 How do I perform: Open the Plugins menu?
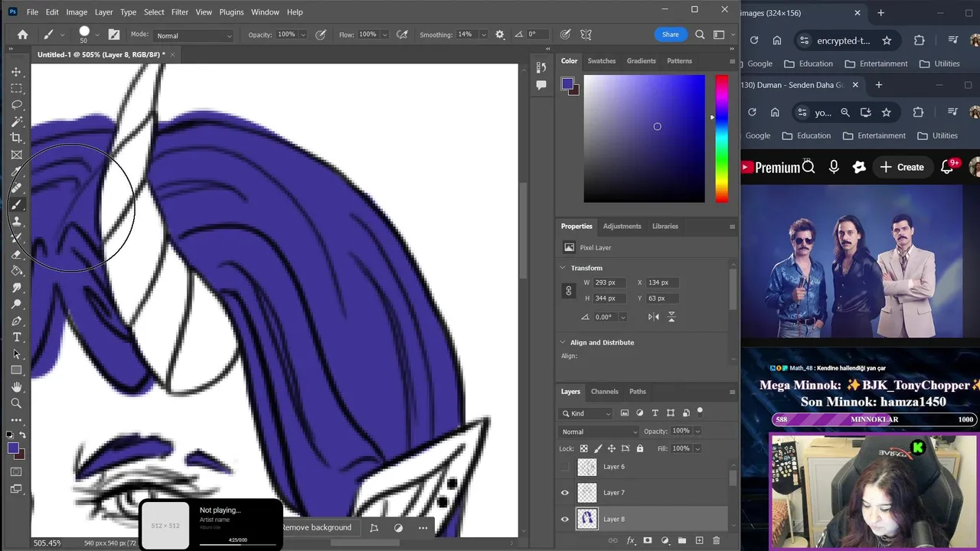point(231,12)
